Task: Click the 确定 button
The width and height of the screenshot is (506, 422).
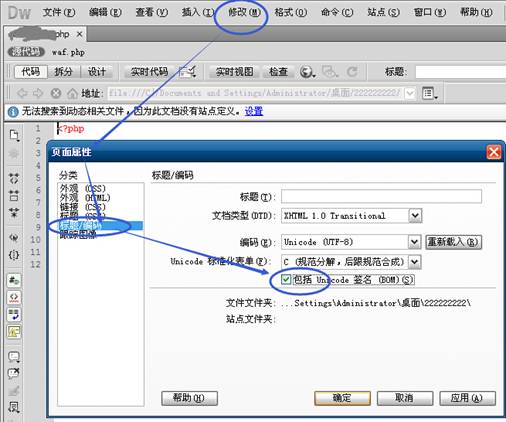Action: (342, 398)
